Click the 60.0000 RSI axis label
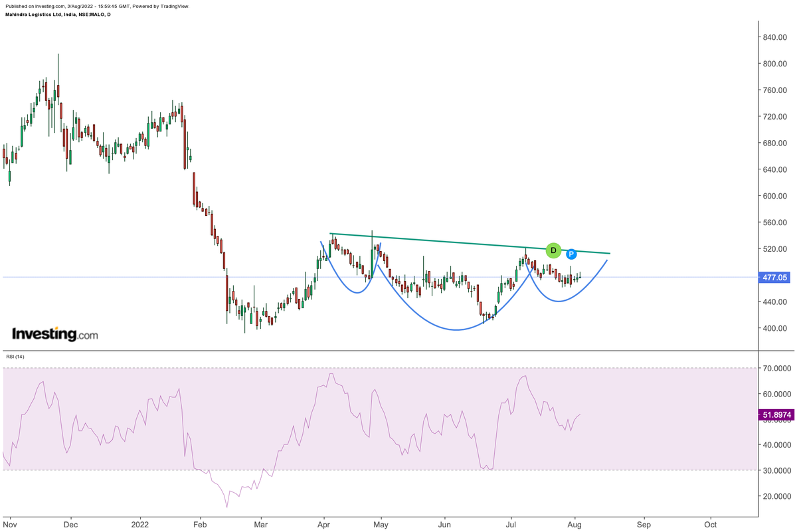 (x=776, y=394)
